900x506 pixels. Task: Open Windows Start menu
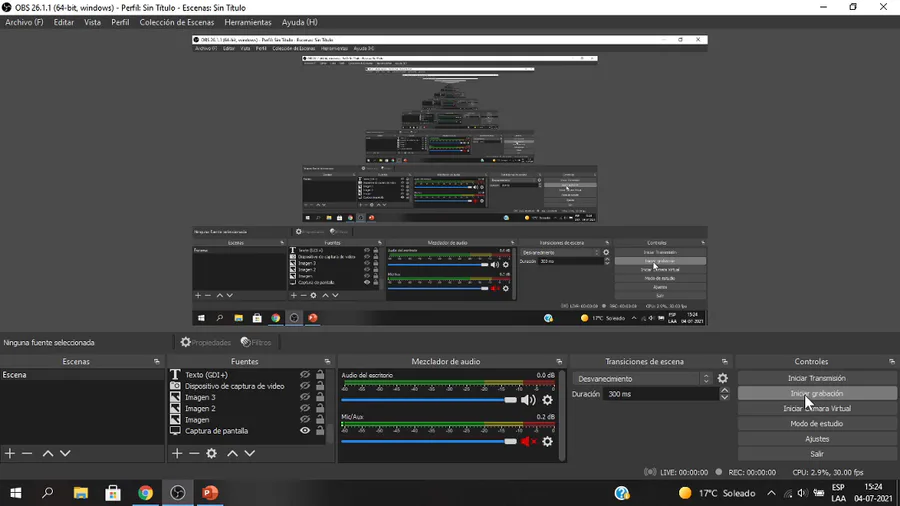tap(15, 493)
